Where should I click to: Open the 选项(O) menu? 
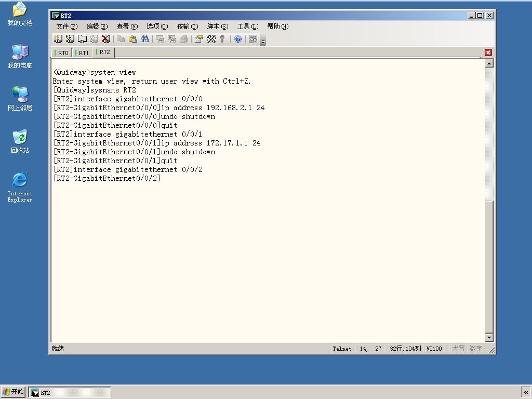click(157, 26)
